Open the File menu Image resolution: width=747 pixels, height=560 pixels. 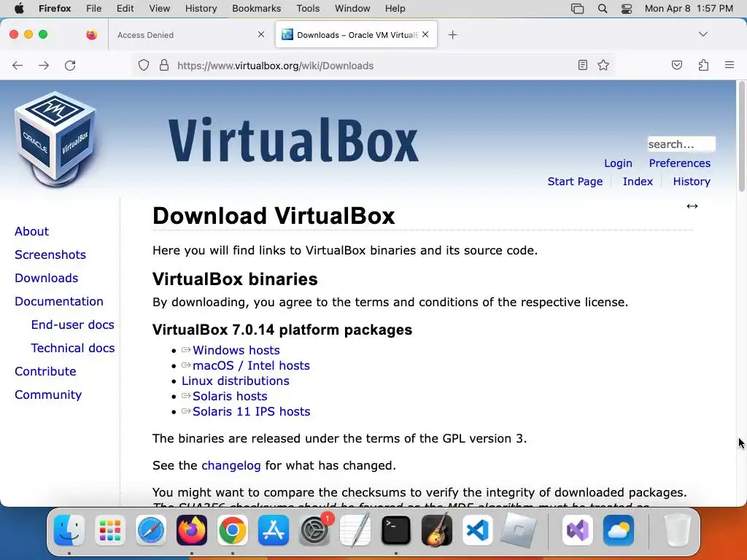93,8
